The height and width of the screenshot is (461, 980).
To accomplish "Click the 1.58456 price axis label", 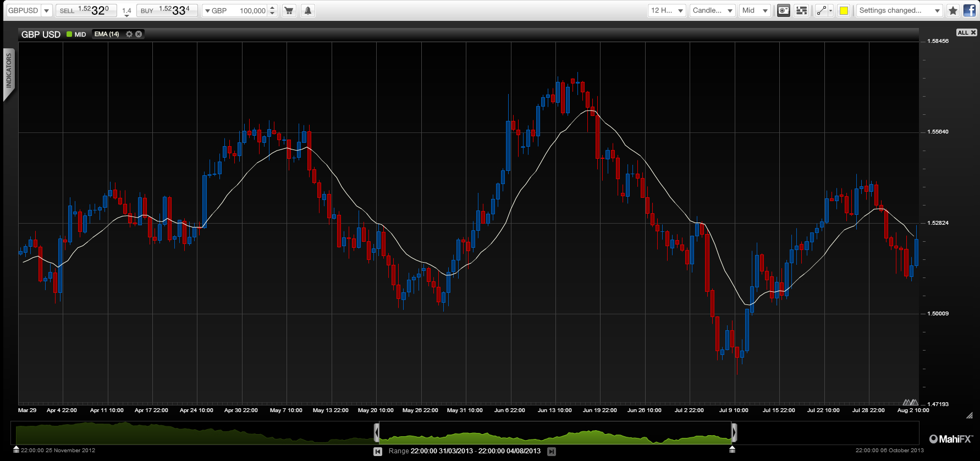I will [x=938, y=41].
